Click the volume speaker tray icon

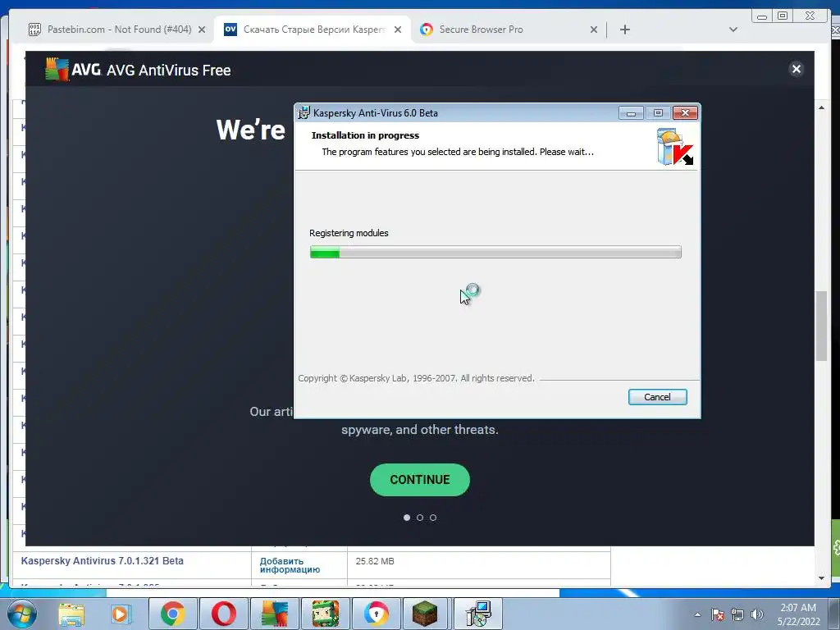757,614
